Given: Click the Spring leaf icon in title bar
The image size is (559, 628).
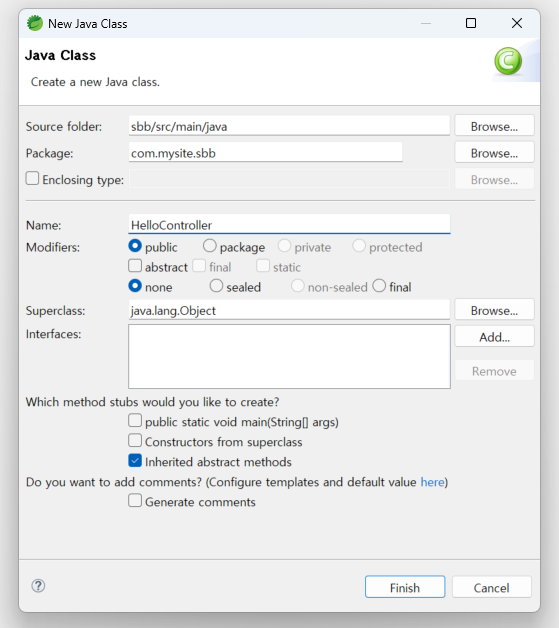Looking at the screenshot, I should (x=35, y=23).
